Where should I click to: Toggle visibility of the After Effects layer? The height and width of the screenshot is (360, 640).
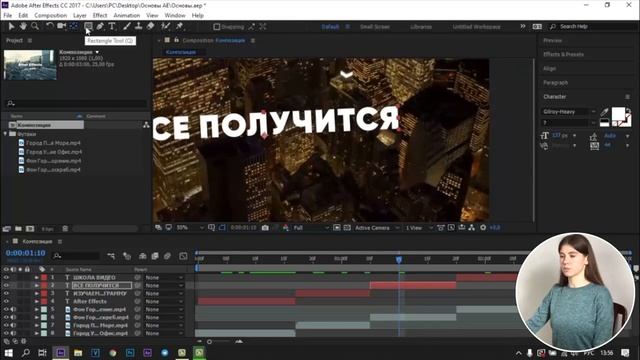click(6, 301)
